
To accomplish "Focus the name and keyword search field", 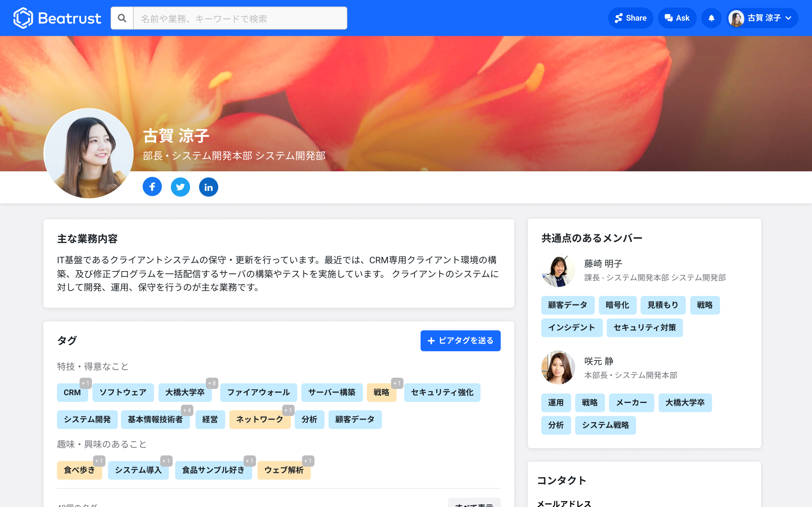I will [240, 18].
